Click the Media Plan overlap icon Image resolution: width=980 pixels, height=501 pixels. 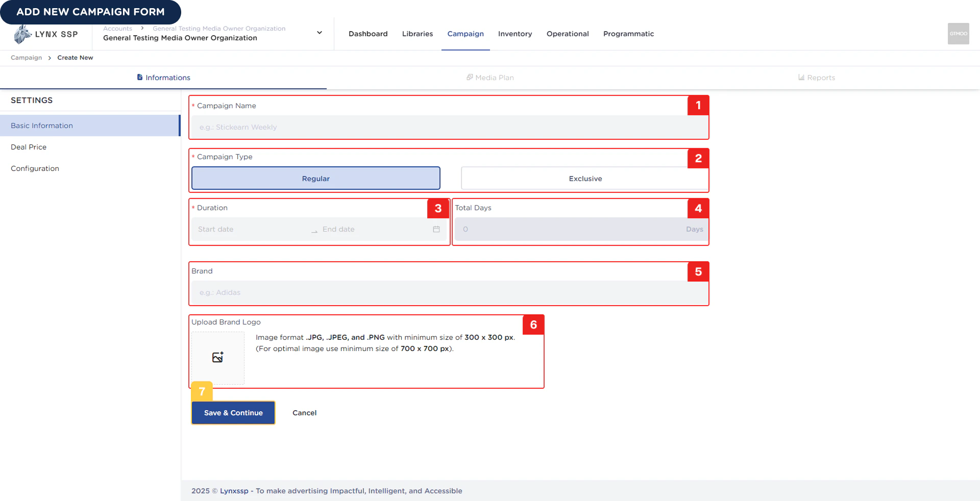pos(469,77)
